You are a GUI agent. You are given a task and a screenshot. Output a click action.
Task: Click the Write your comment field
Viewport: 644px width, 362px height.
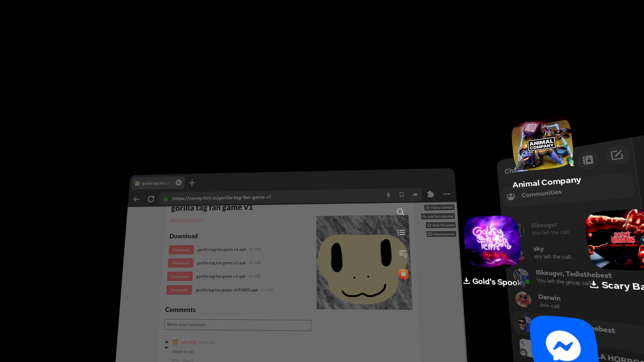pos(237,325)
